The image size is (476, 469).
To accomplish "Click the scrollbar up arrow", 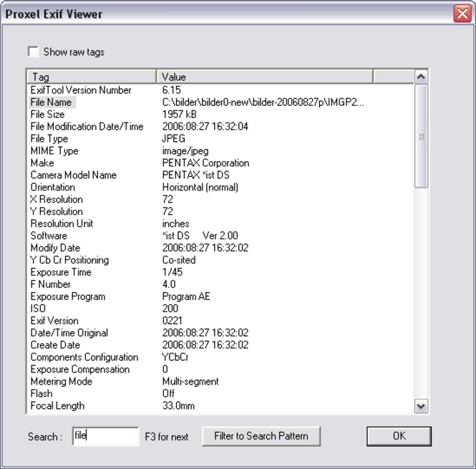I will tap(421, 77).
